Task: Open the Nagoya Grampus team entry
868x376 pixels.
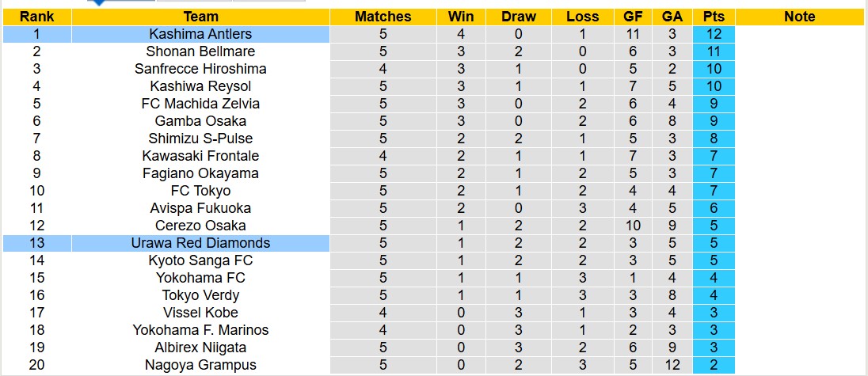Action: pyautogui.click(x=200, y=365)
